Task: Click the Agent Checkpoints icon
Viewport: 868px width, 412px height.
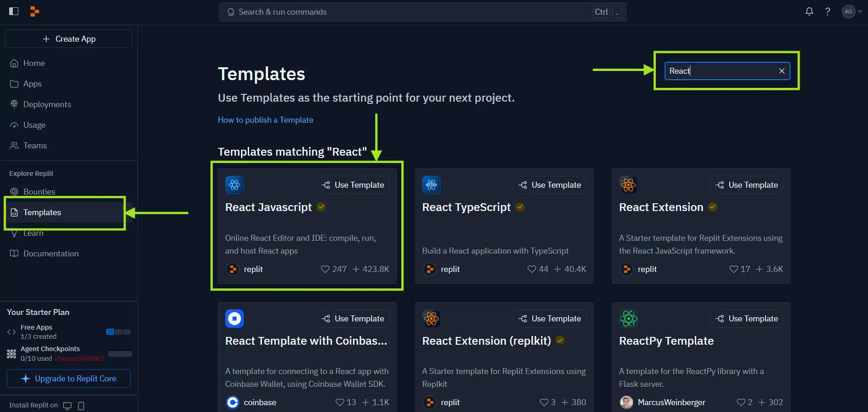Action: (x=11, y=353)
